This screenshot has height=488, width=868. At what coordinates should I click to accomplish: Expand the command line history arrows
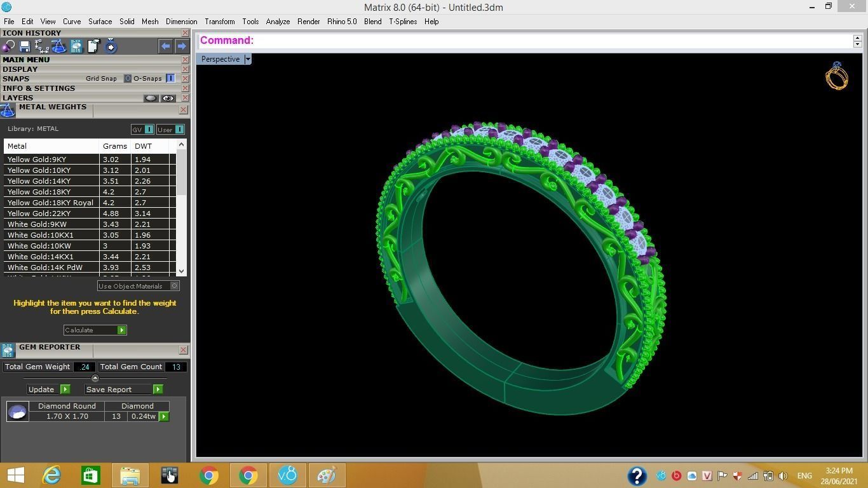(857, 41)
